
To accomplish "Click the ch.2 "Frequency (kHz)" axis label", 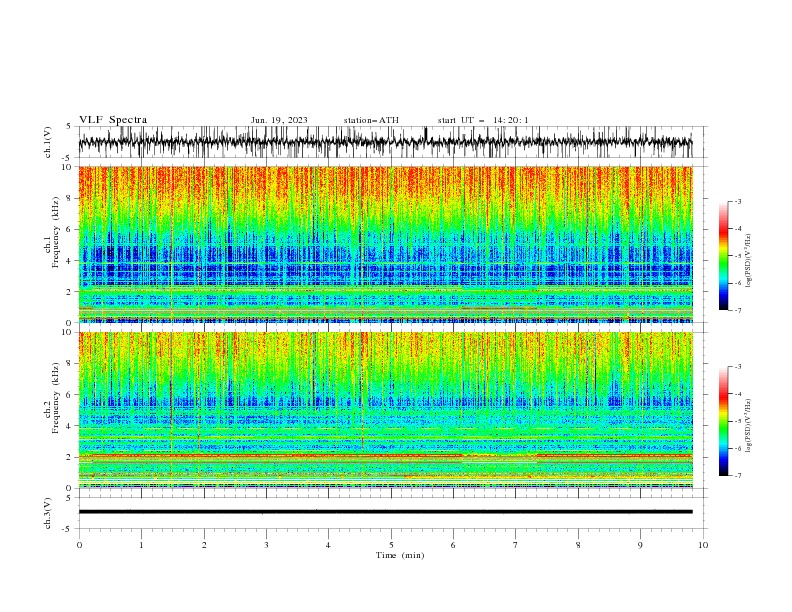I will pos(56,398).
